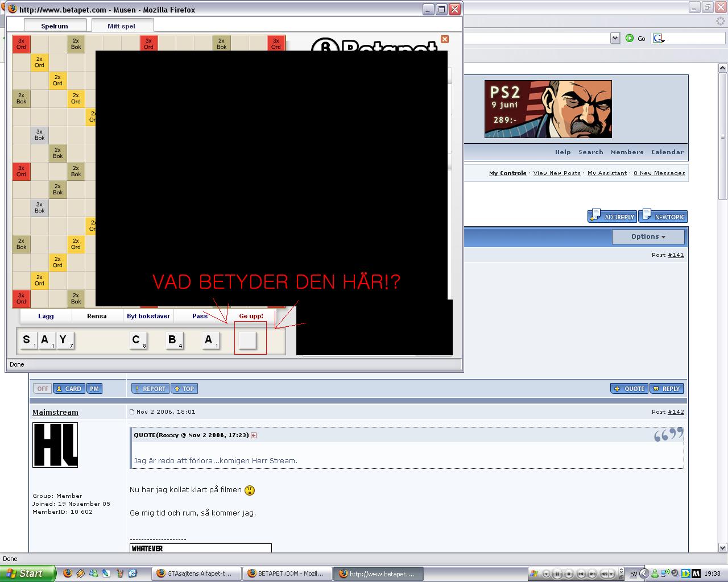
Task: Pause playback in Media Player taskbar toolbar
Action: click(x=557, y=574)
